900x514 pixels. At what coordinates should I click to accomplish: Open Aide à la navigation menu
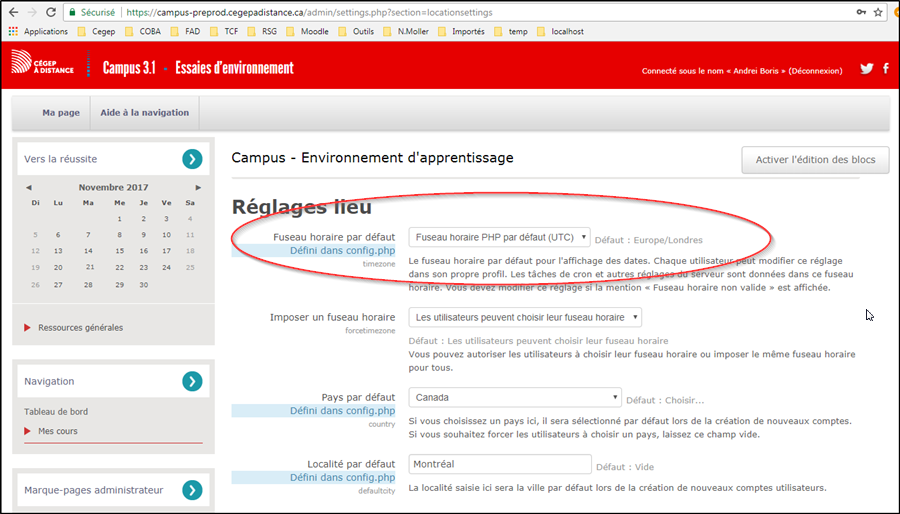(144, 113)
